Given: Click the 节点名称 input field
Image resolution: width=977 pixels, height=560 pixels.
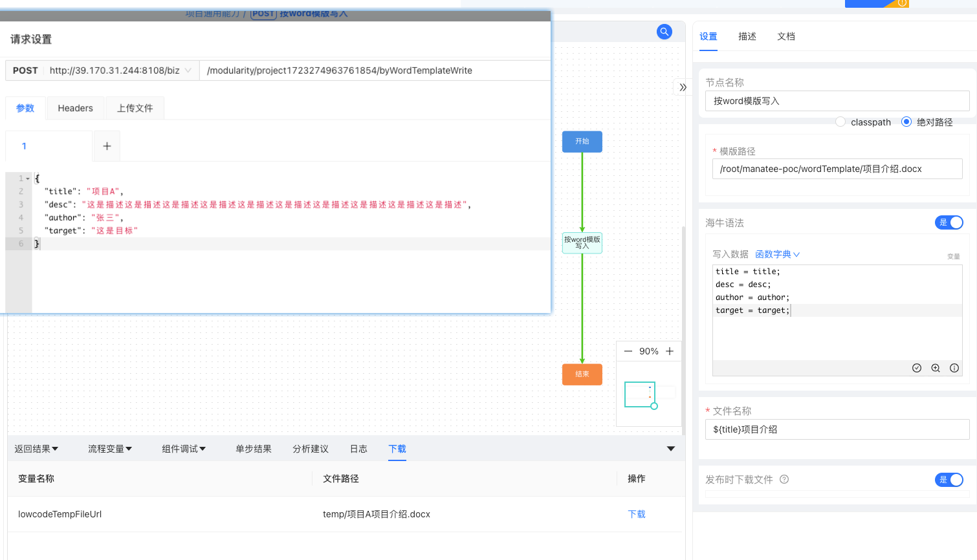Looking at the screenshot, I should [x=837, y=101].
